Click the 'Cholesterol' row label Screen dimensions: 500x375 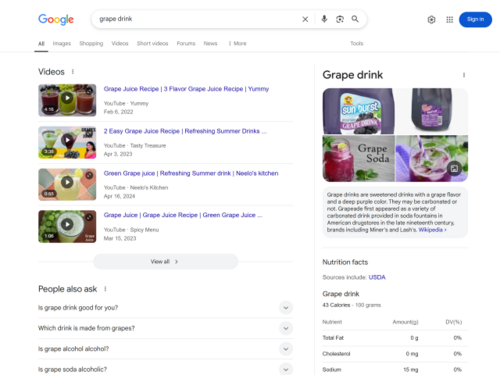(x=336, y=354)
